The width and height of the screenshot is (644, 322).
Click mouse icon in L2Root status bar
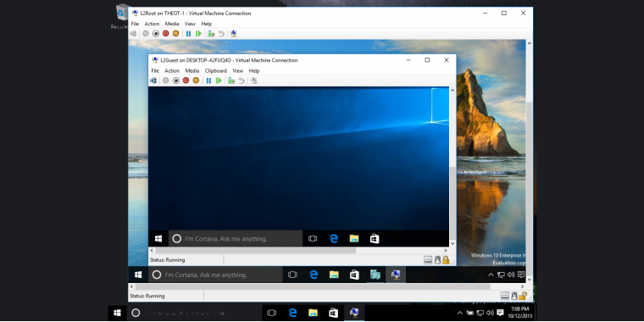(514, 296)
